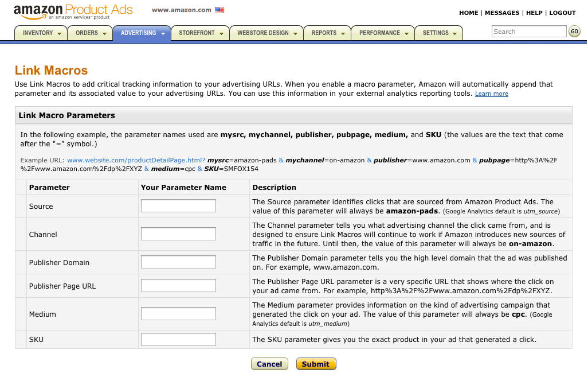Open the ADVERTISING tab dropdown arrow
Viewport: 588px width, 381px height.
point(162,33)
